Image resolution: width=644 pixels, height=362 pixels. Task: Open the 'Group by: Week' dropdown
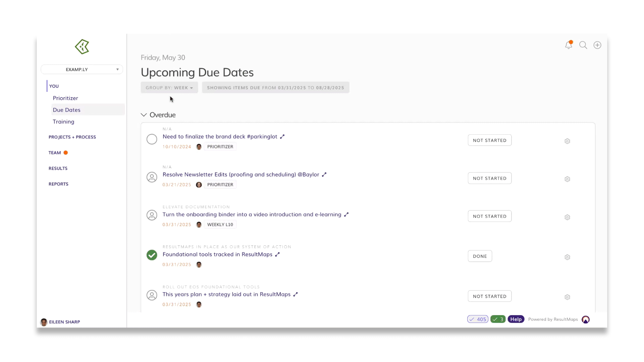tap(169, 87)
